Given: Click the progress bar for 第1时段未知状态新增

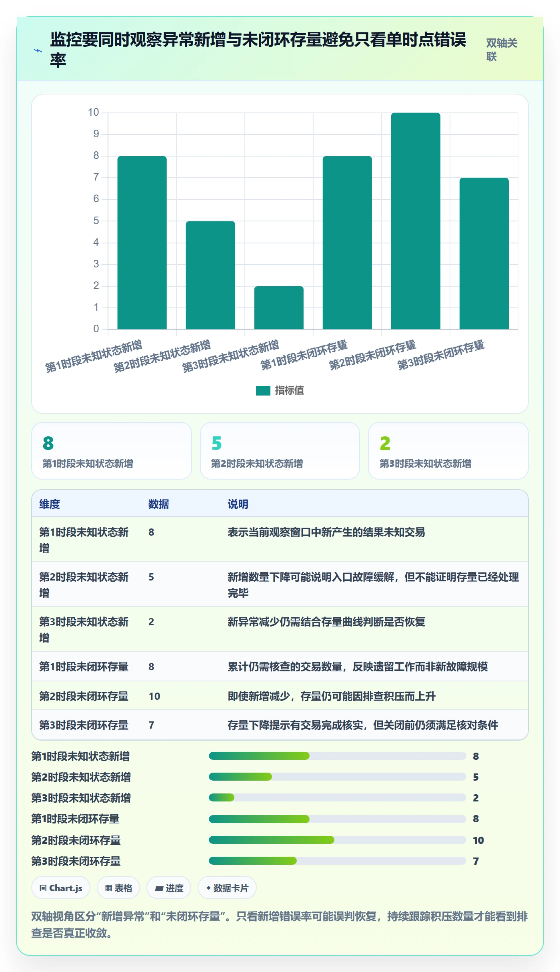Looking at the screenshot, I should pyautogui.click(x=337, y=756).
